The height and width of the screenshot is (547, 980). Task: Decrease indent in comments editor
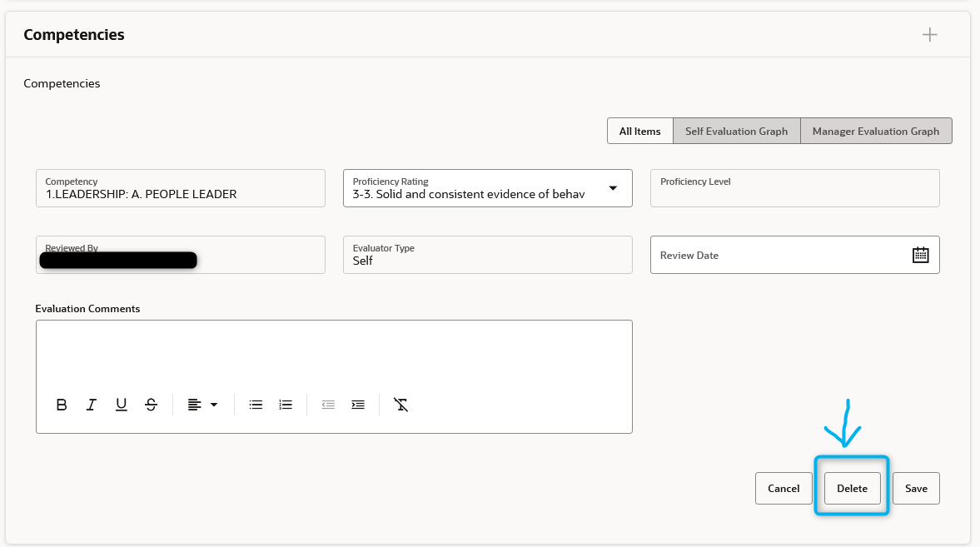[328, 405]
